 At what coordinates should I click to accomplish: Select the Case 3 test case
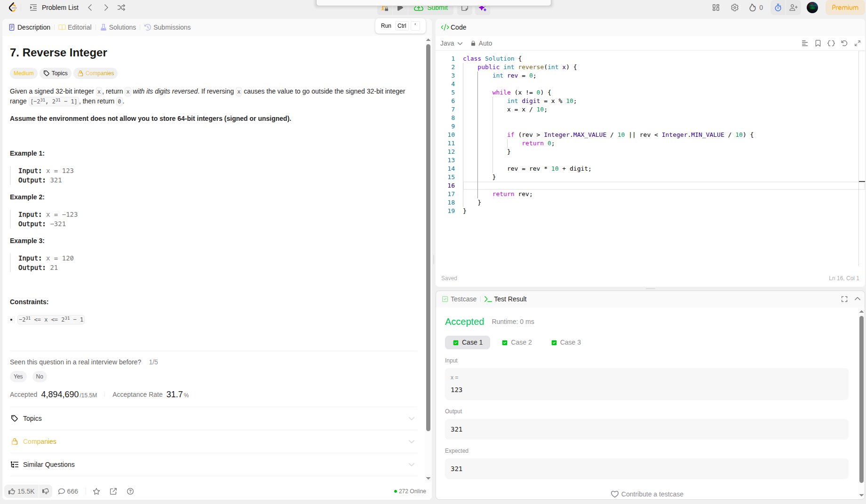pos(566,342)
